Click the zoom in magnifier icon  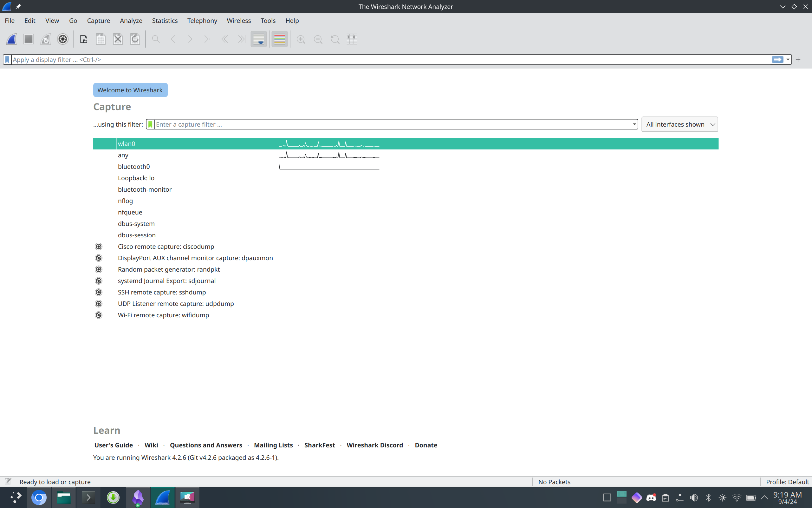click(x=301, y=39)
